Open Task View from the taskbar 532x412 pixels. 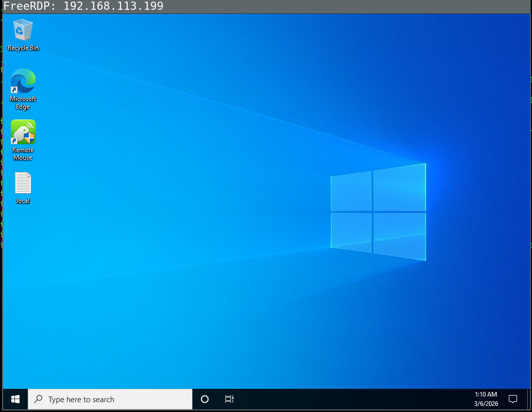pos(229,399)
